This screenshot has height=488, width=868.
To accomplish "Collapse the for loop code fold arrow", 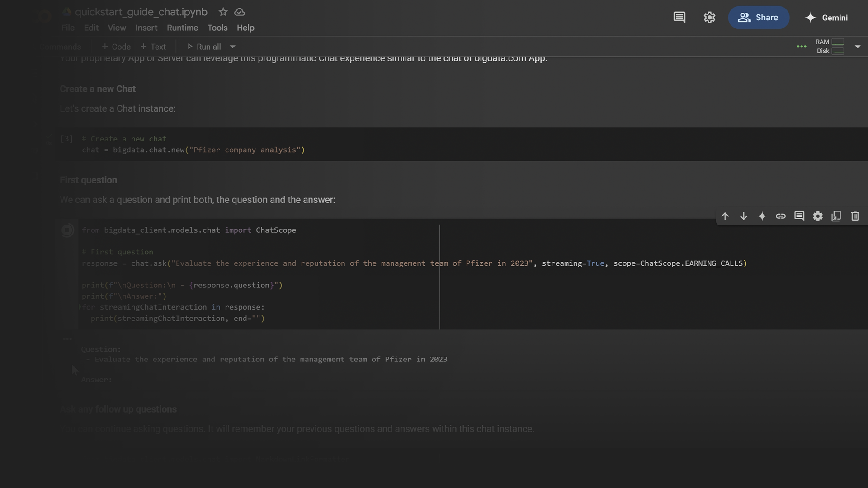I will (x=80, y=307).
